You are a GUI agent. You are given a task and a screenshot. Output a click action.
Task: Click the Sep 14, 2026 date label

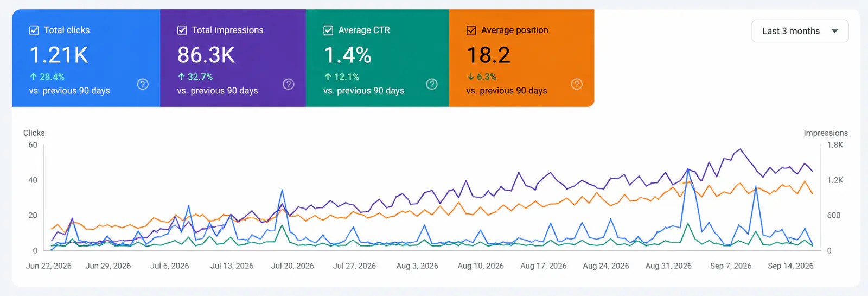790,266
